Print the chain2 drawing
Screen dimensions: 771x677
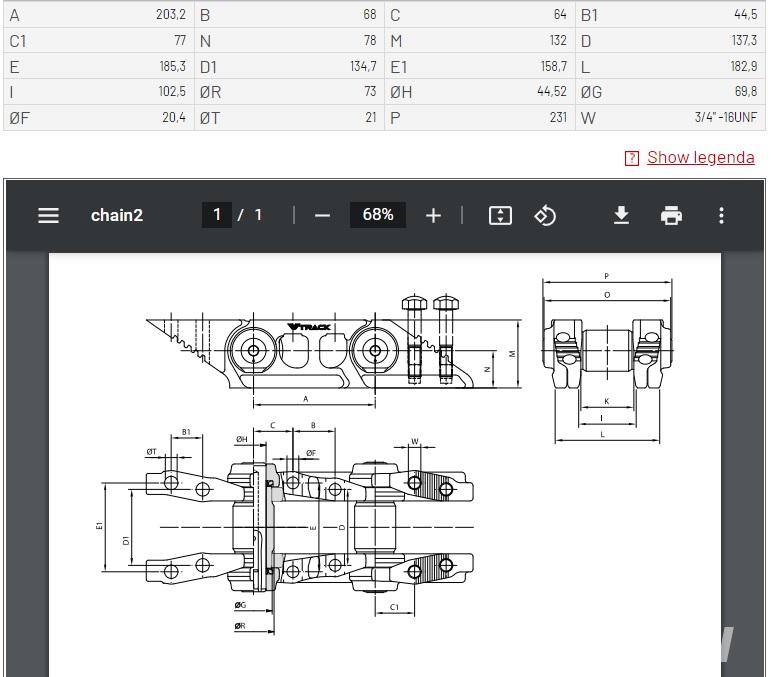coord(671,215)
